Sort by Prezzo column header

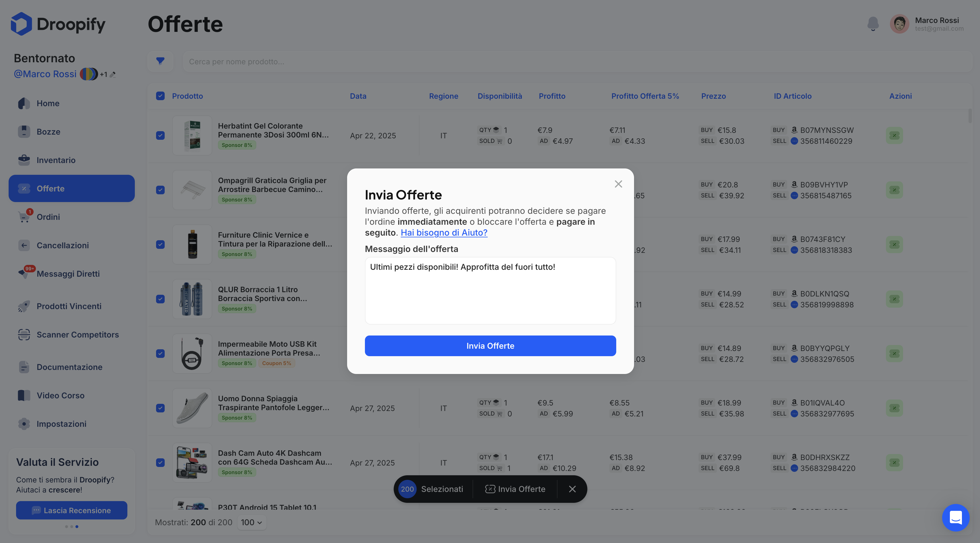click(713, 96)
